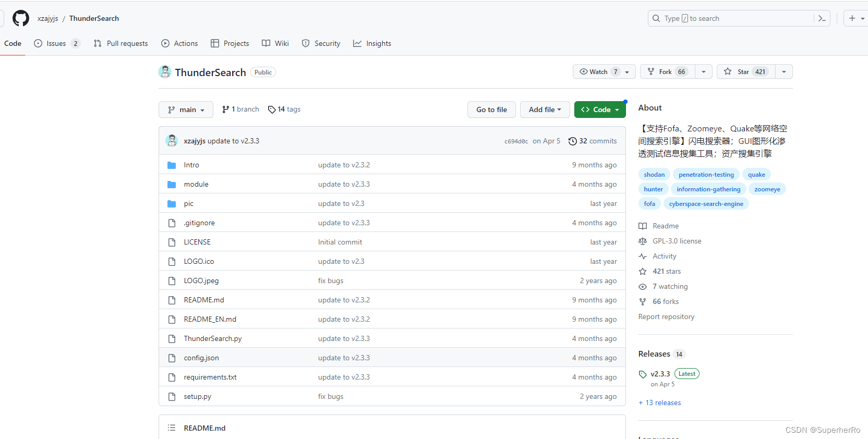Viewport: 868px width, 439px height.
Task: Click the .gitignore file icon
Action: coord(172,223)
